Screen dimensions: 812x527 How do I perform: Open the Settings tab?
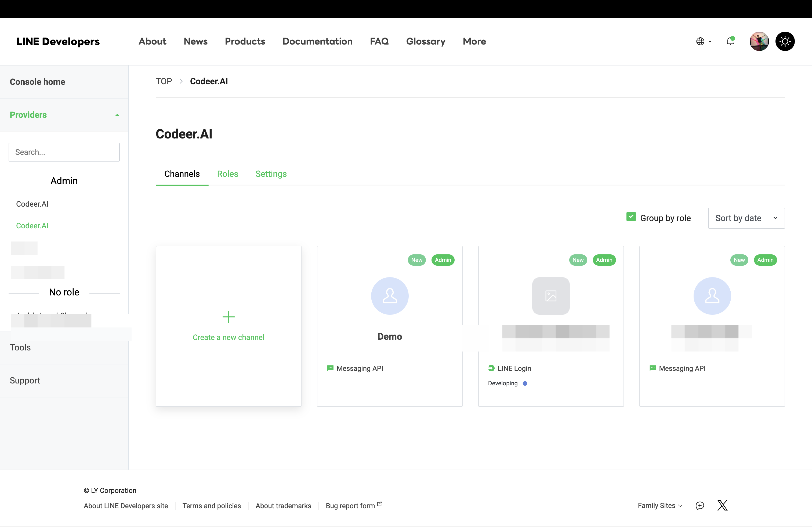point(271,174)
